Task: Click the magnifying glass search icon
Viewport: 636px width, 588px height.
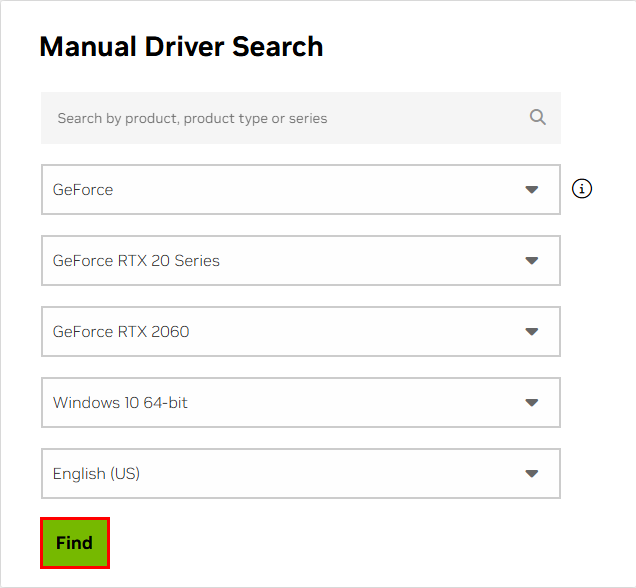Action: 538,117
